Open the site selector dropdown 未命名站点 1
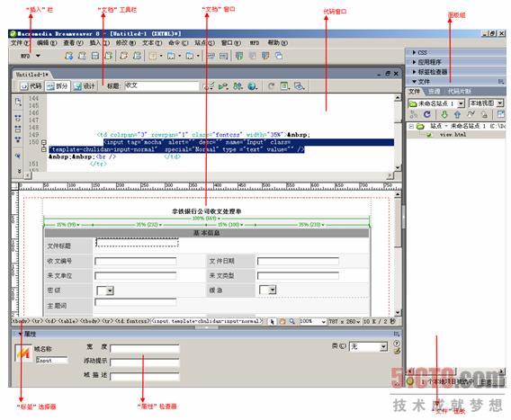Image resolution: width=511 pixels, height=420 pixels. coord(461,103)
